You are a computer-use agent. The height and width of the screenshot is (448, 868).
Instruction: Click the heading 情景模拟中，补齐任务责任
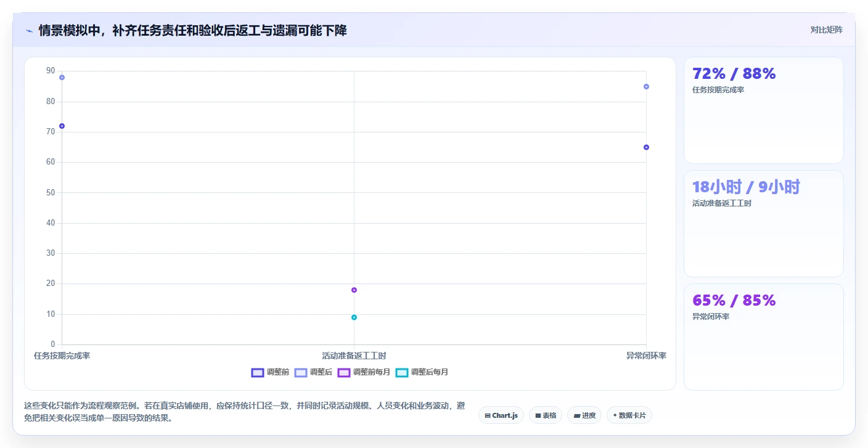click(x=192, y=30)
